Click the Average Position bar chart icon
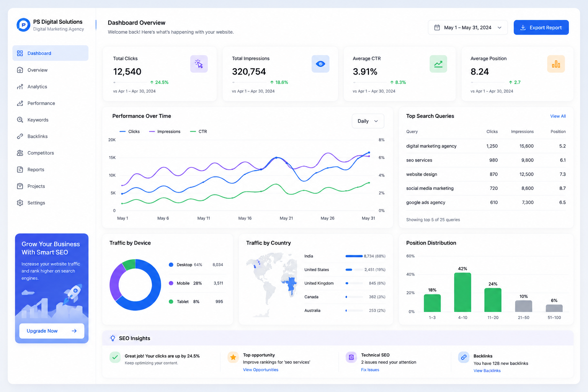This screenshot has height=392, width=588. coord(556,64)
